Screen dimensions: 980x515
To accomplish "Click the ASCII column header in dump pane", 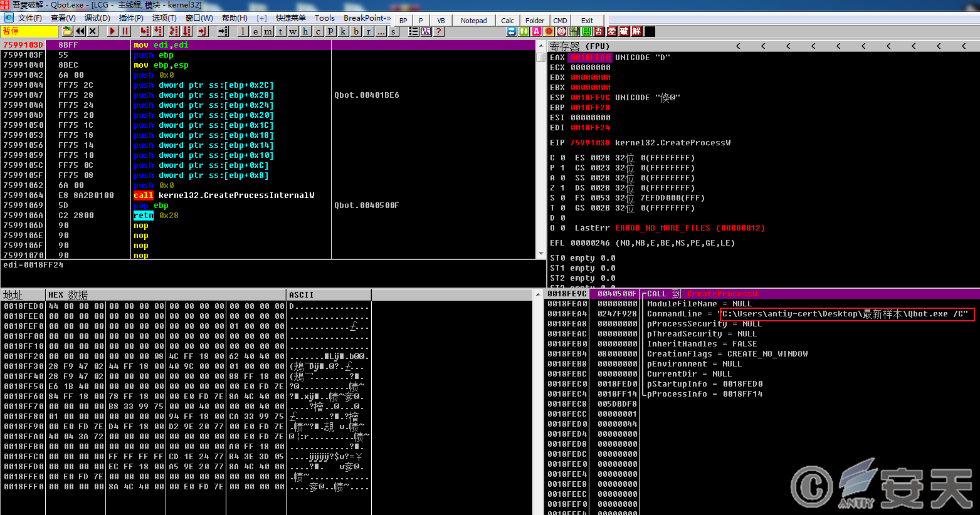I will (329, 295).
